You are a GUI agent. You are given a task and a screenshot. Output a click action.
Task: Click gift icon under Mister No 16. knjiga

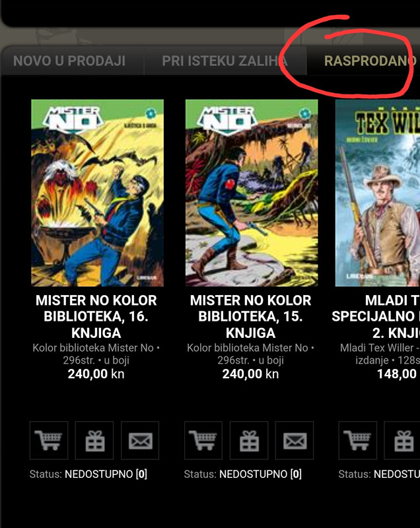[94, 440]
